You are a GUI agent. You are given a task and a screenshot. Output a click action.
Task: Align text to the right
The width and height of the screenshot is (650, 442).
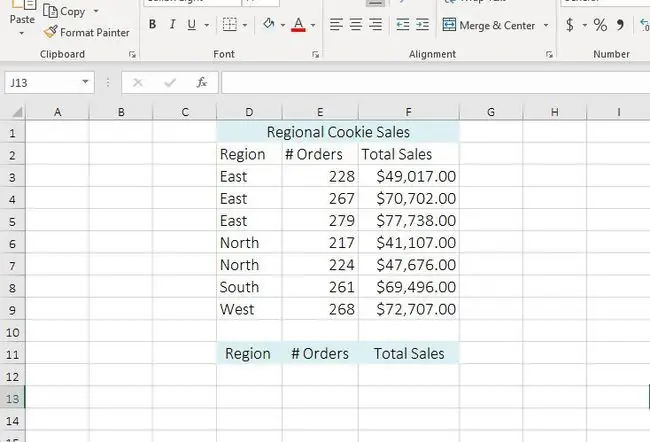click(x=376, y=24)
